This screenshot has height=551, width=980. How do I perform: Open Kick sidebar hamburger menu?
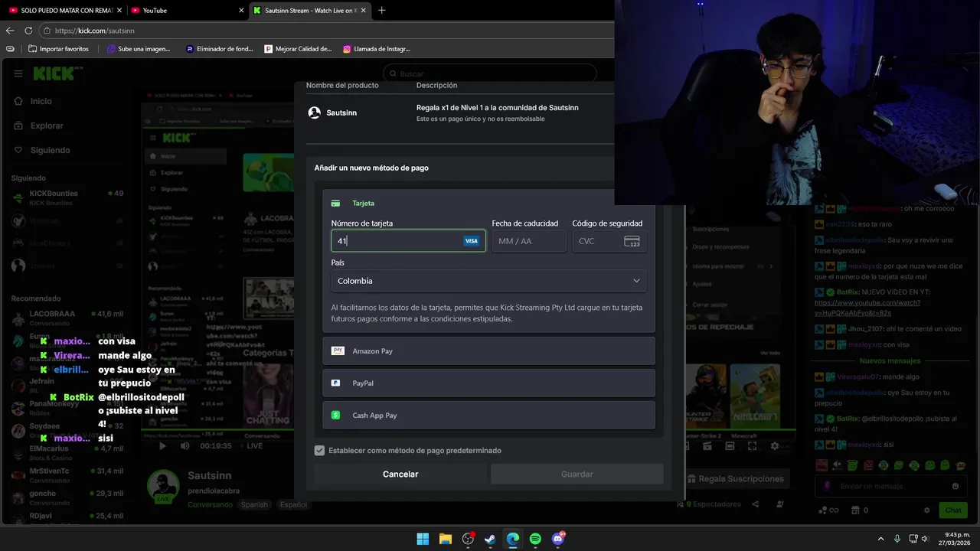click(18, 73)
